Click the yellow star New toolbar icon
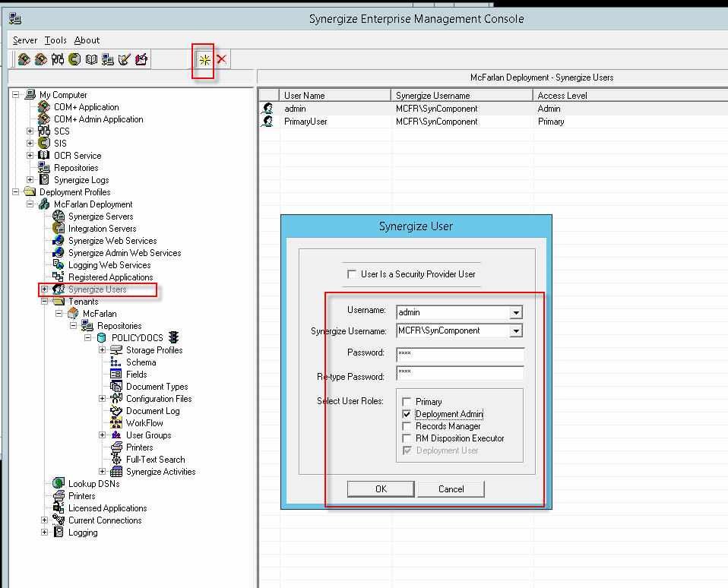728x588 pixels. pos(204,59)
